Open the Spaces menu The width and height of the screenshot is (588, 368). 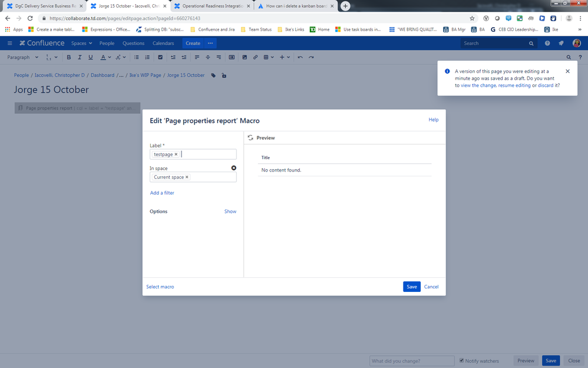81,43
